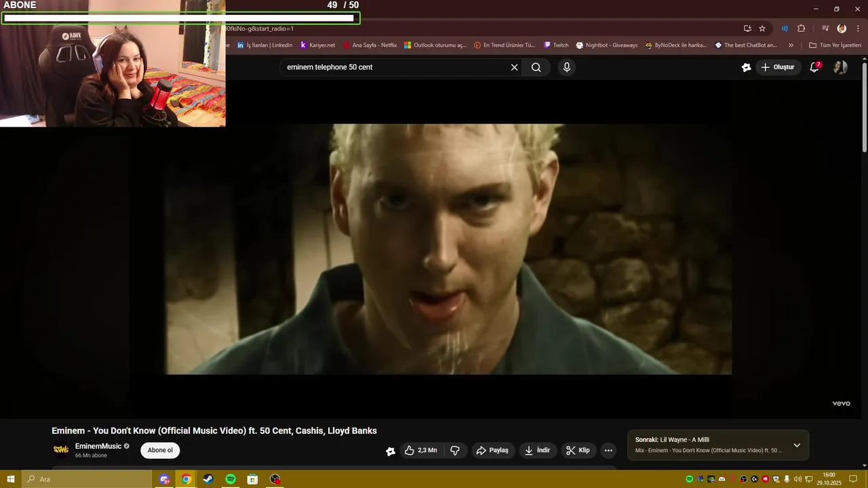Viewport: 868px width, 488px height.
Task: Expand the Sonraki mix playlist chevron
Action: (x=797, y=445)
